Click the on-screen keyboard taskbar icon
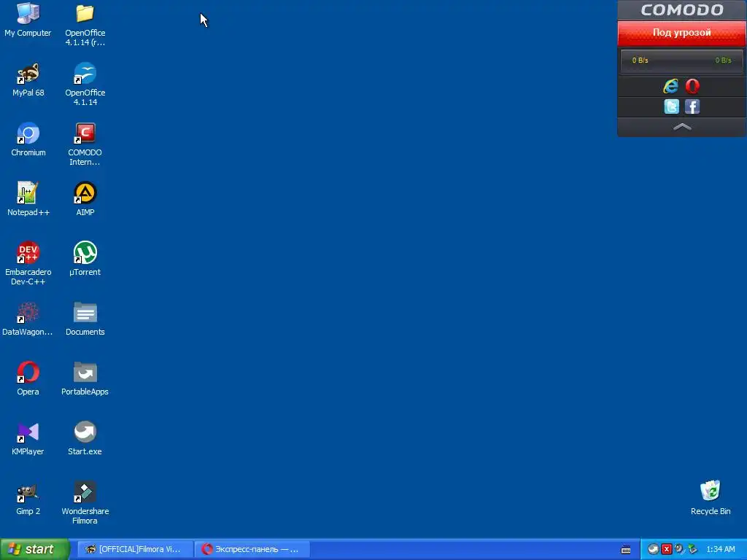747x560 pixels. click(626, 550)
